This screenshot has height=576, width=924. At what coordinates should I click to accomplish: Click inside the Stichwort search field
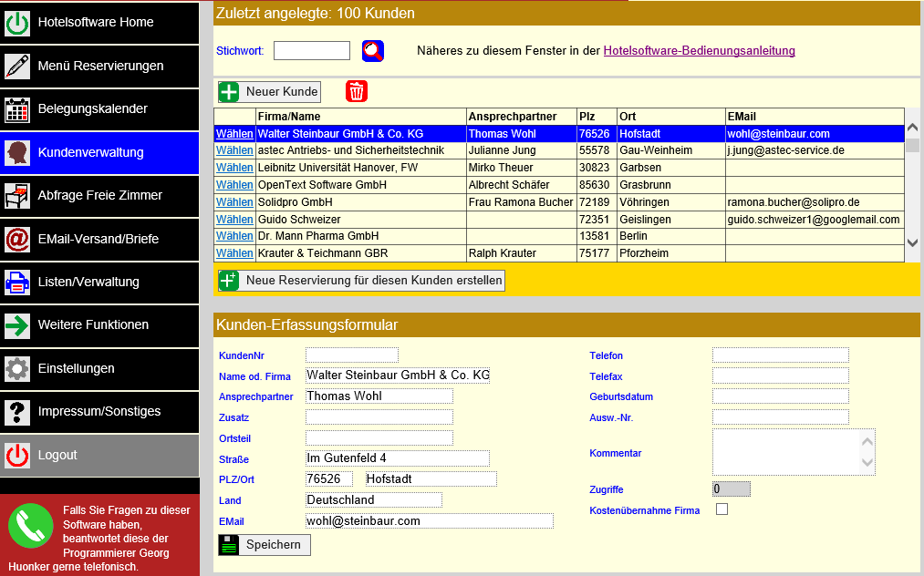pyautogui.click(x=311, y=51)
